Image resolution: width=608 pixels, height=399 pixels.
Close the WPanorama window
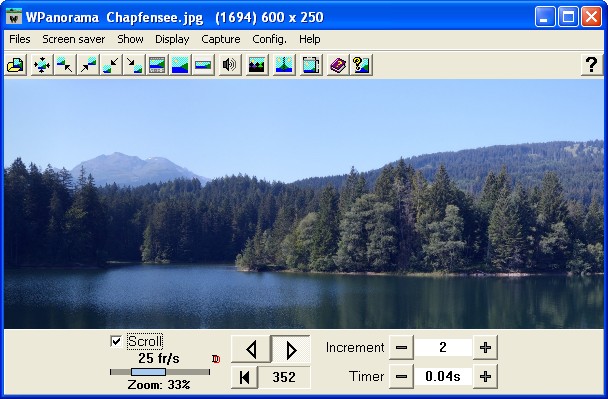coord(591,17)
